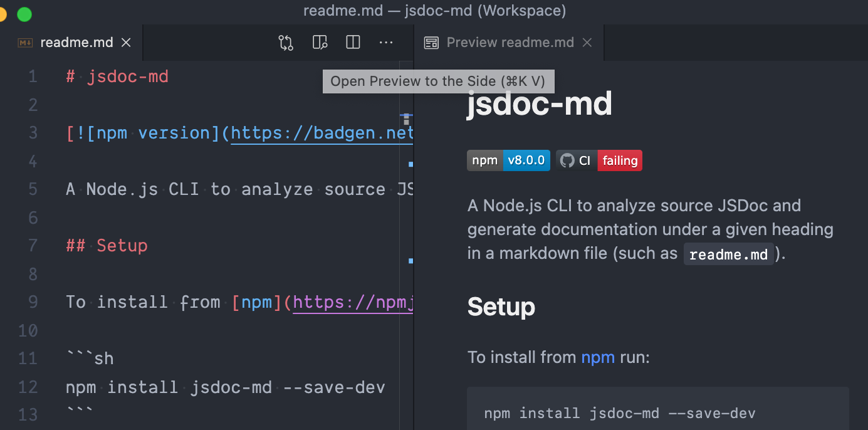Viewport: 868px width, 430px height.
Task: Select the Preview readme.md tab
Action: 510,42
